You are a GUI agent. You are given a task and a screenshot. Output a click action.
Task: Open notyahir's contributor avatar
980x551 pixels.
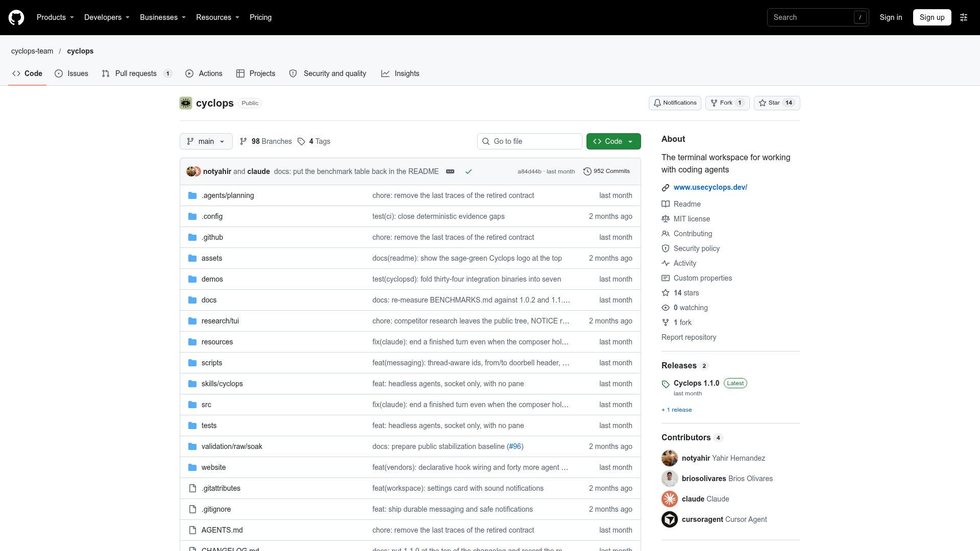(670, 458)
